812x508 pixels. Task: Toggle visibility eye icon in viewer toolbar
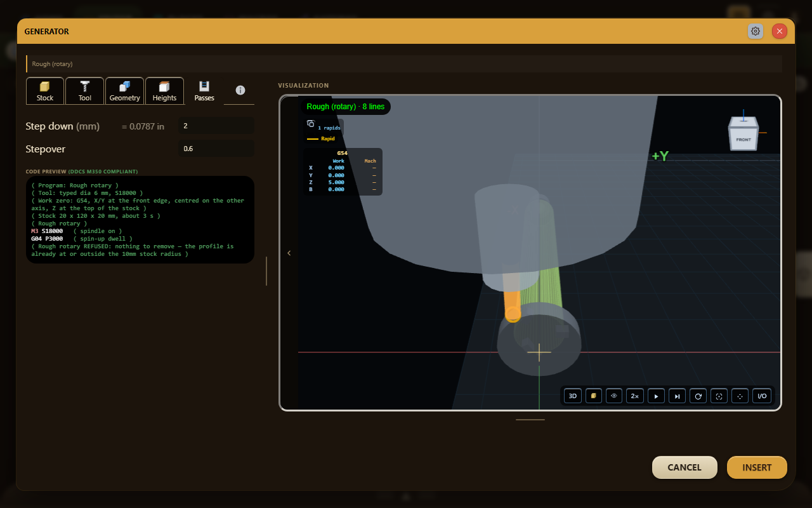614,396
